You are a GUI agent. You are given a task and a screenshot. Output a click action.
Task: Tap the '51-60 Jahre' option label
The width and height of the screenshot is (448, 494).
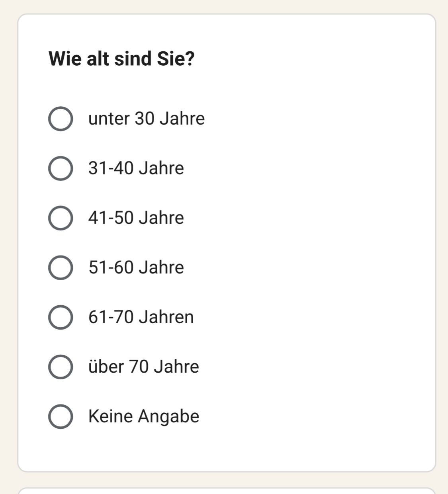[x=136, y=268]
